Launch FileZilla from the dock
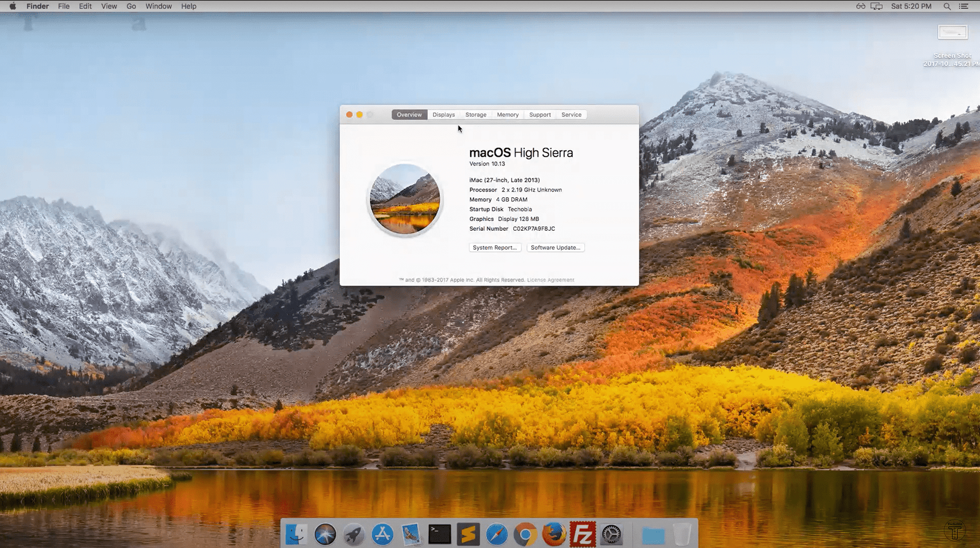Viewport: 980px width, 548px height. [x=582, y=535]
